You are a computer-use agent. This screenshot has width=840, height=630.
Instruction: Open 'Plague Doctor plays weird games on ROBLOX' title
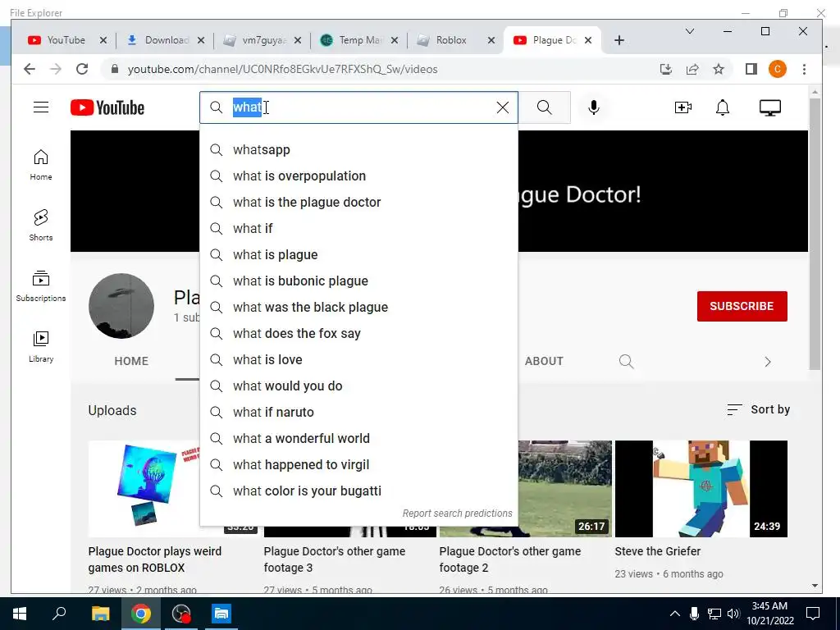tap(155, 559)
